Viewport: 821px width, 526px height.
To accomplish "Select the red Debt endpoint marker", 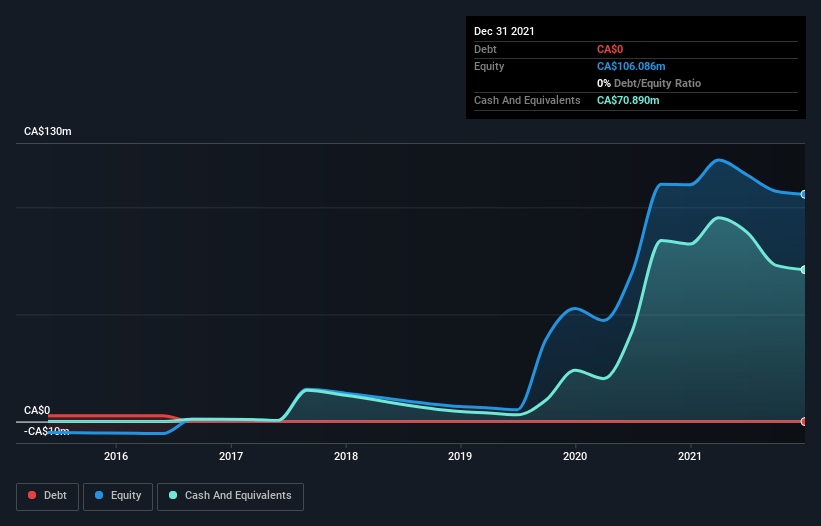I will 804,421.
